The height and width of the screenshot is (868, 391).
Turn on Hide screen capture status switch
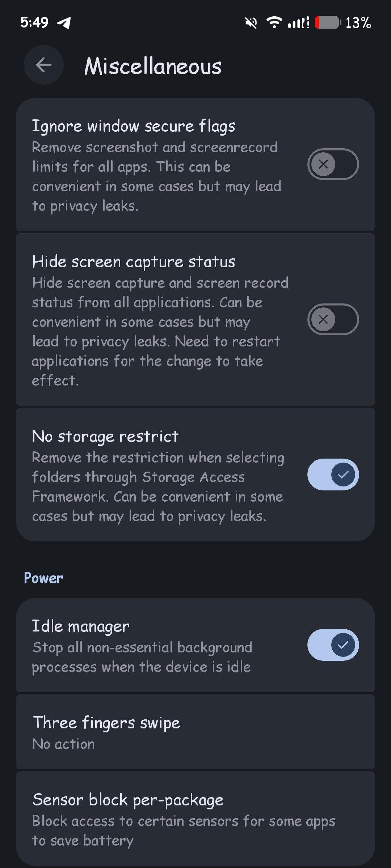[333, 319]
